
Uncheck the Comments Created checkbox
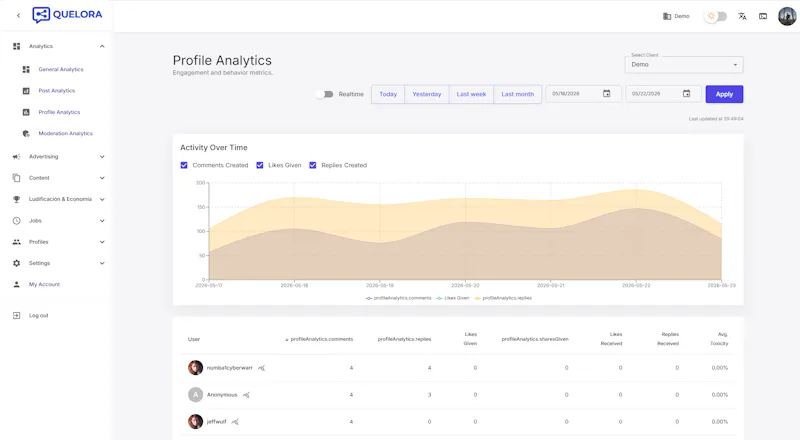184,165
